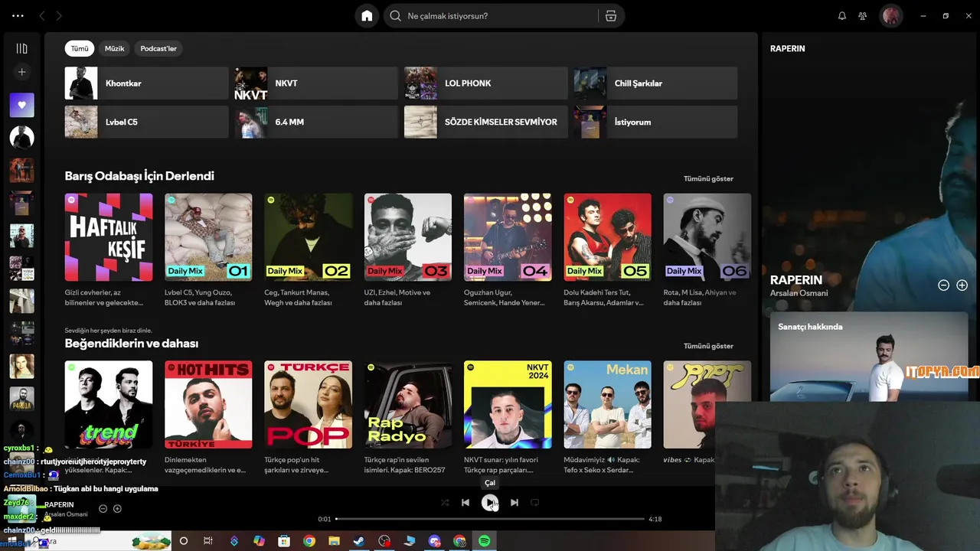
Task: Open Copilot icon in the taskbar
Action: tap(259, 541)
